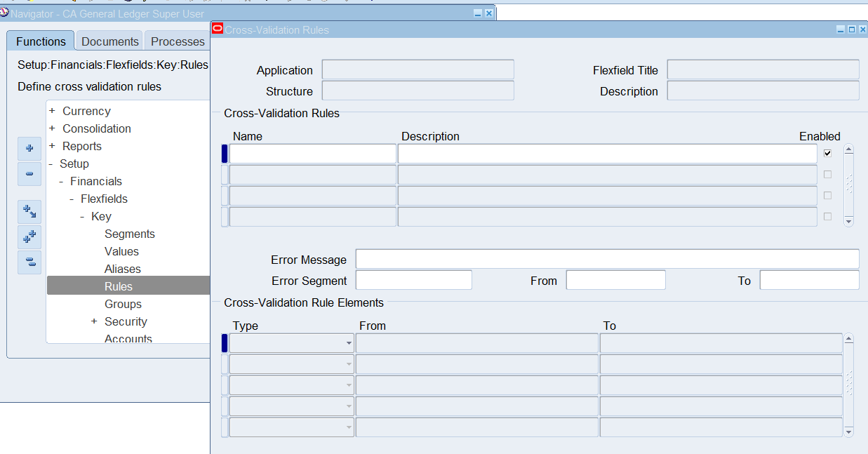
Task: Switch to the Documents tab
Action: [x=110, y=41]
